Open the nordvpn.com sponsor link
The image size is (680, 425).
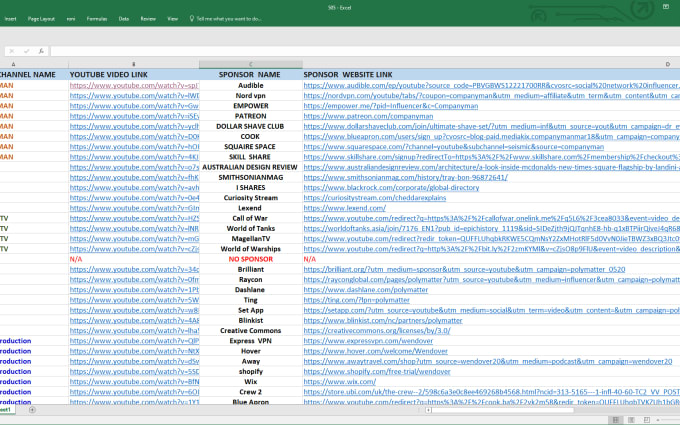[x=491, y=95]
